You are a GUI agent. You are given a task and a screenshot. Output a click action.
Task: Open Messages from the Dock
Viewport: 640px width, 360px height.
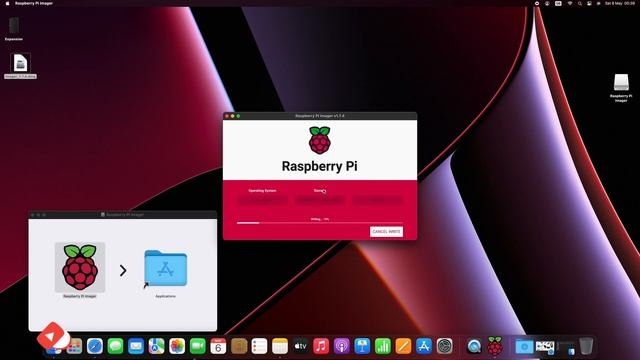[x=116, y=347]
